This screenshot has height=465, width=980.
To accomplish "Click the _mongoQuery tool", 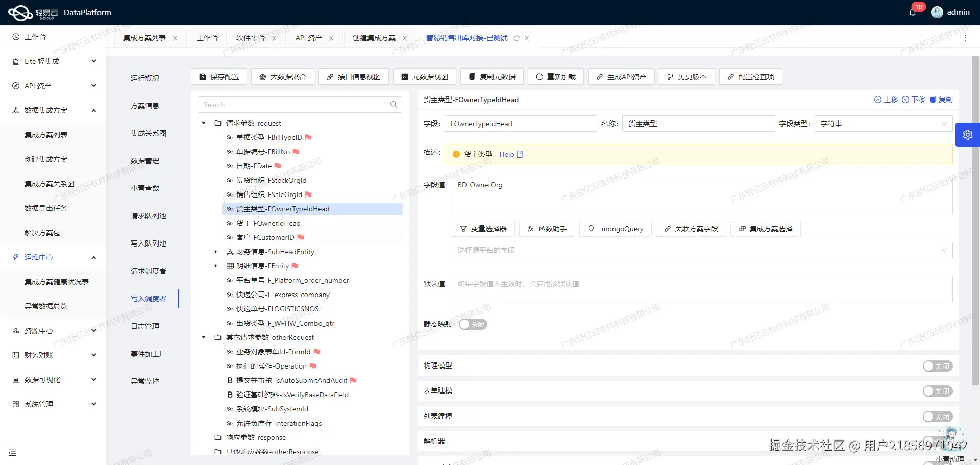I will tap(615, 229).
